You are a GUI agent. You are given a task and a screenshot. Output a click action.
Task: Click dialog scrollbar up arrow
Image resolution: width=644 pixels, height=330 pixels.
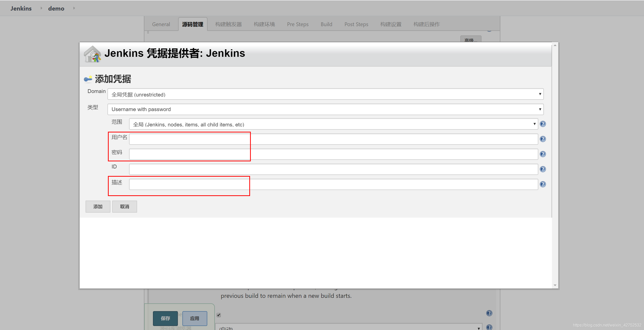pos(555,45)
